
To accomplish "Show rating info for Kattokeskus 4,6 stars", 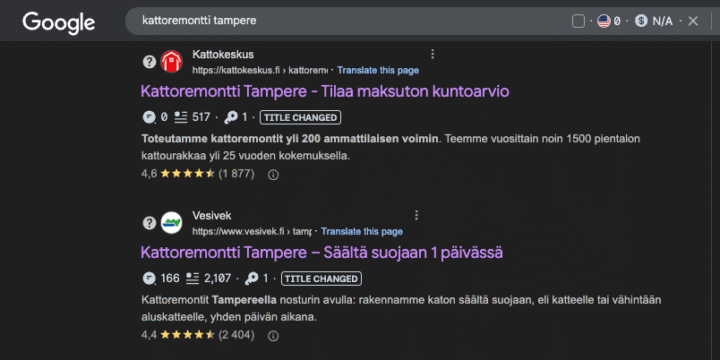I will [x=273, y=175].
